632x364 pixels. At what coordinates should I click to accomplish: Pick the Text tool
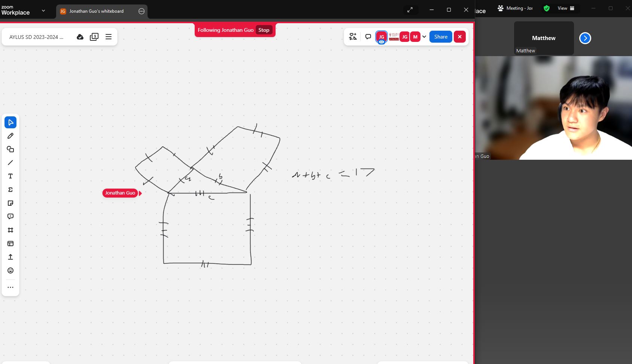pos(10,176)
